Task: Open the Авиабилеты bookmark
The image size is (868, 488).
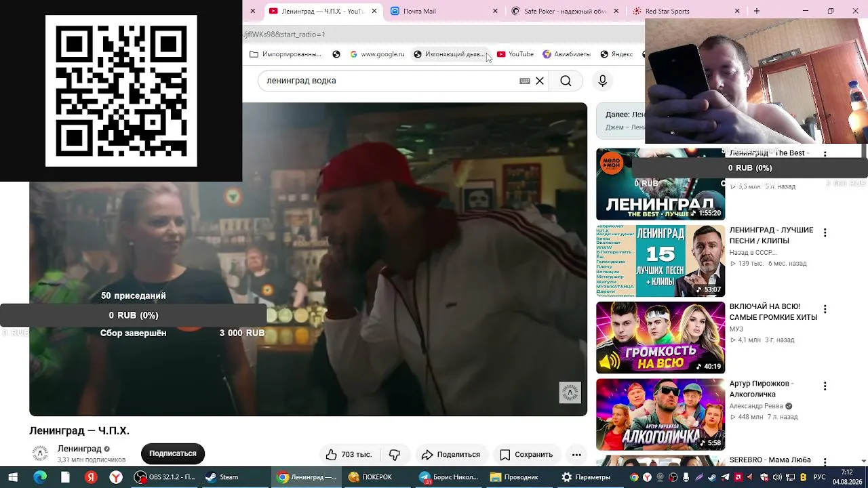Action: [x=566, y=54]
